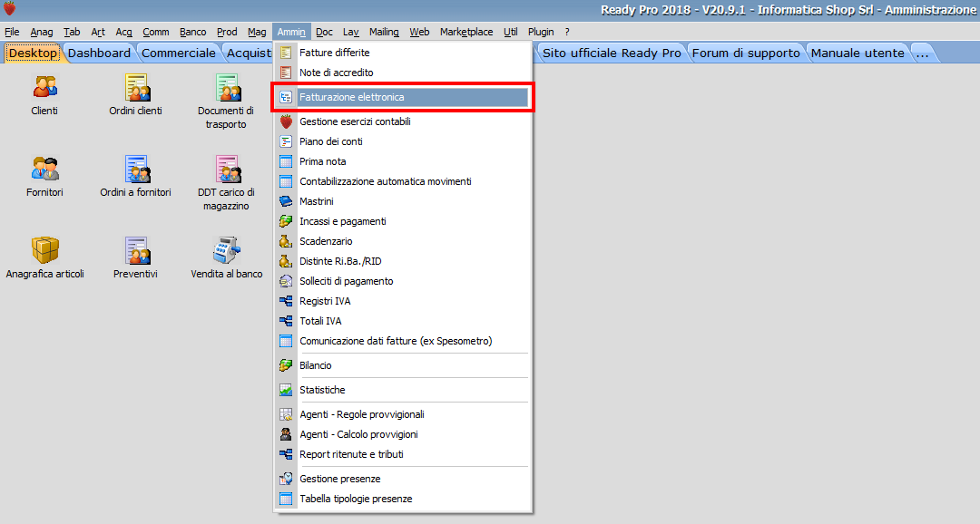Switch to the Desktop tab
Image resolution: width=980 pixels, height=524 pixels.
[x=33, y=53]
